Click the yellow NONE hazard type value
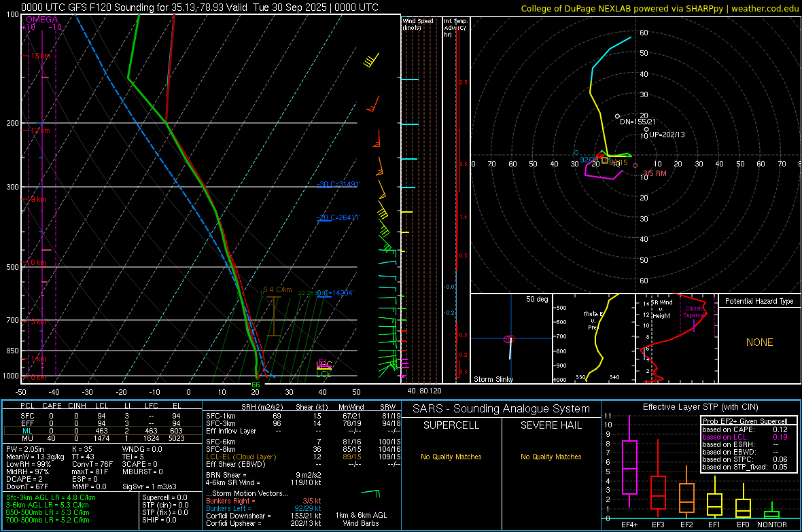802x532 pixels. (760, 342)
